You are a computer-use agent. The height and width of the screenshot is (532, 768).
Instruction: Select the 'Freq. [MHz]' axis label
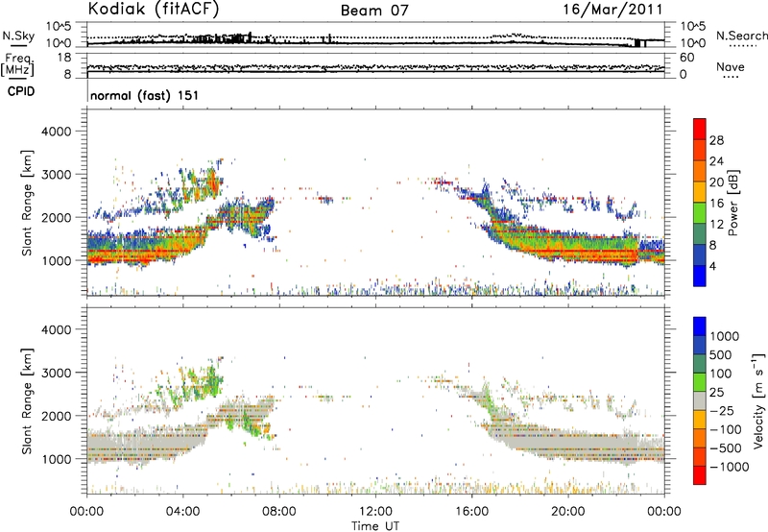tap(17, 64)
